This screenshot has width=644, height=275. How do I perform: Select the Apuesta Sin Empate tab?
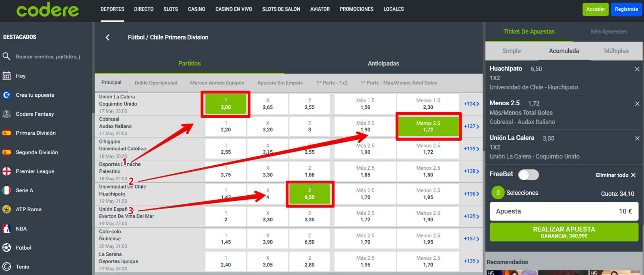point(280,83)
